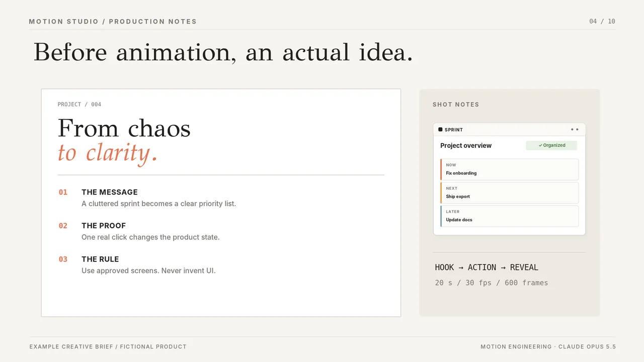
Task: Click the black square Sprint logo icon
Action: coord(440,129)
